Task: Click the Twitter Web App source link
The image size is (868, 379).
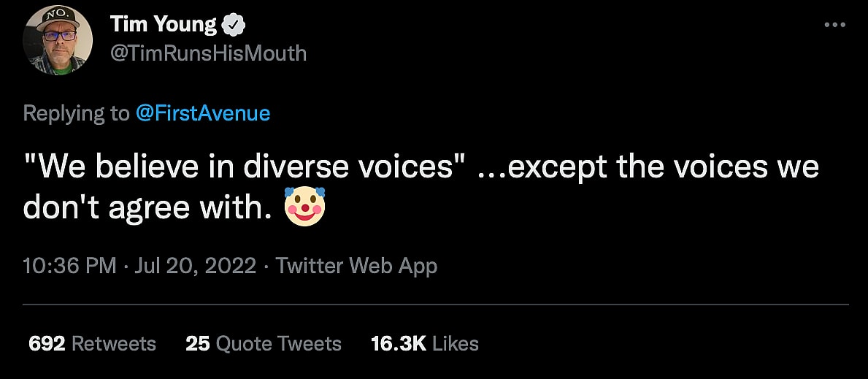Action: 356,266
